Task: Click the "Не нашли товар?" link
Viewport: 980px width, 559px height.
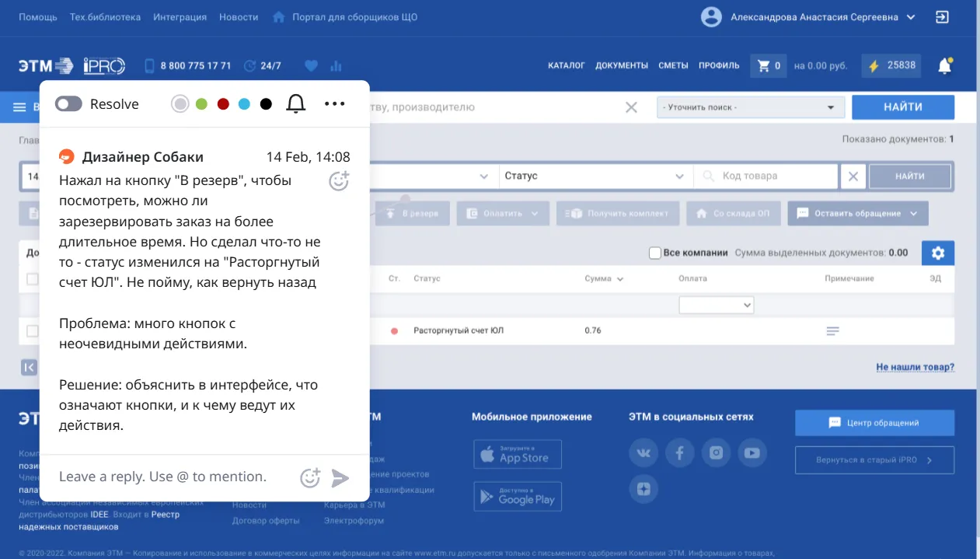Action: point(915,366)
